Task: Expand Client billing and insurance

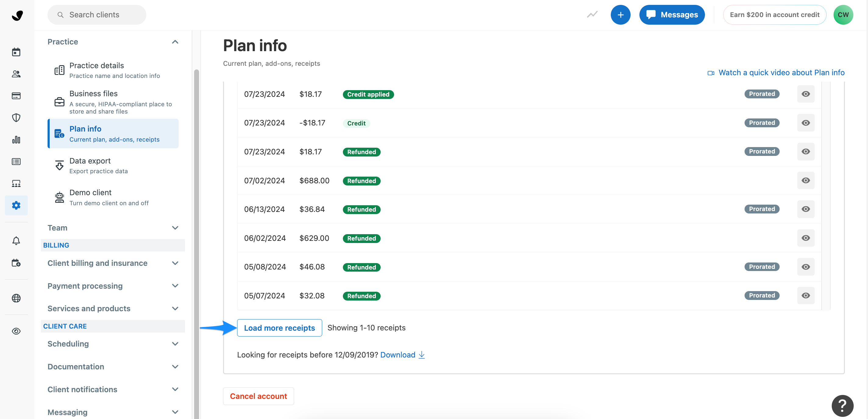Action: (x=175, y=263)
